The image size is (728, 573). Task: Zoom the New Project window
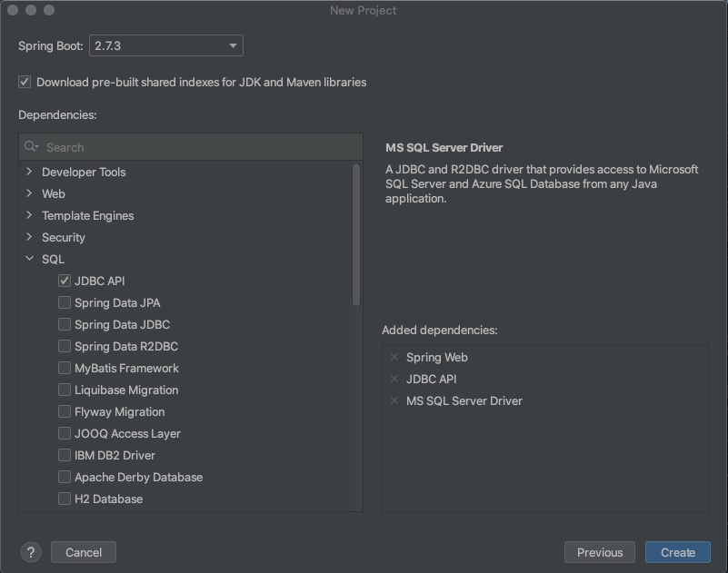pyautogui.click(x=49, y=10)
